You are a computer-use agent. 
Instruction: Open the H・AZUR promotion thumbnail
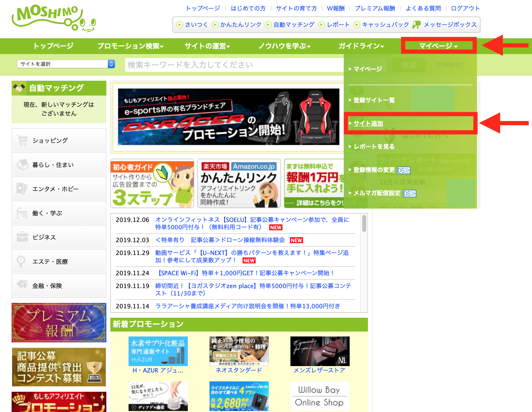point(158,351)
